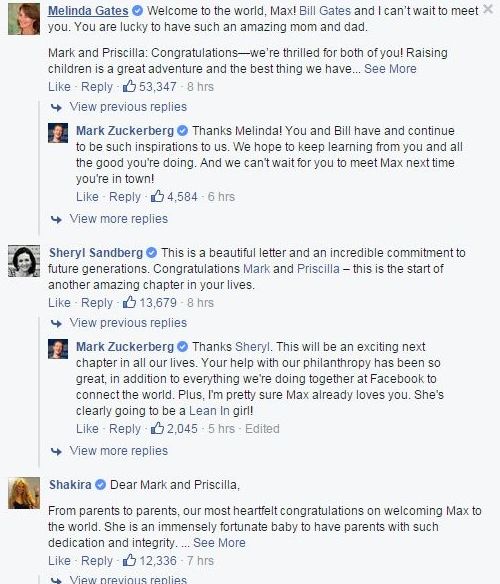Expand Shakira's comment with See More
The image size is (500, 584).
219,543
